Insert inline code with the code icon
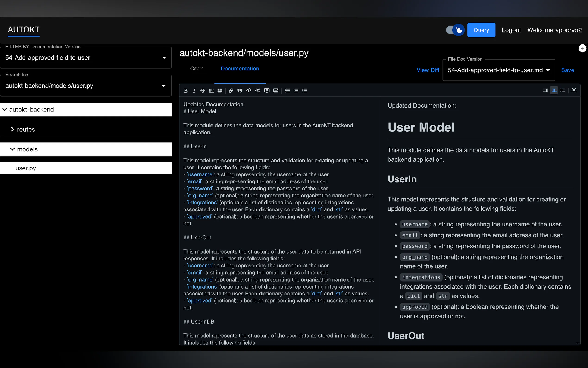588x368 pixels. 248,91
